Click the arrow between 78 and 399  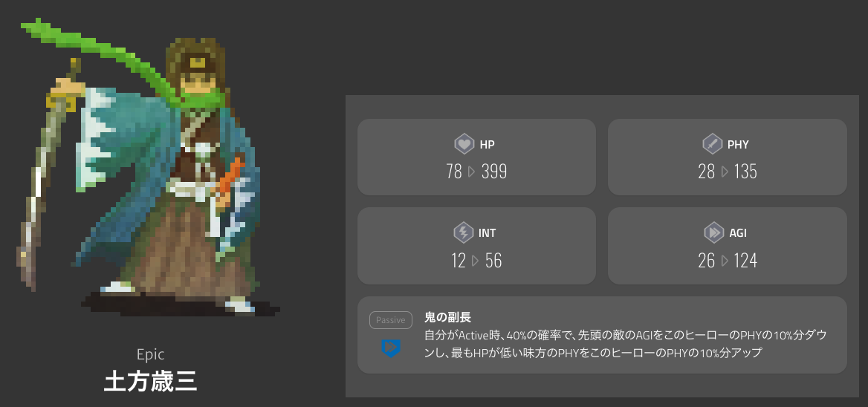(x=472, y=172)
